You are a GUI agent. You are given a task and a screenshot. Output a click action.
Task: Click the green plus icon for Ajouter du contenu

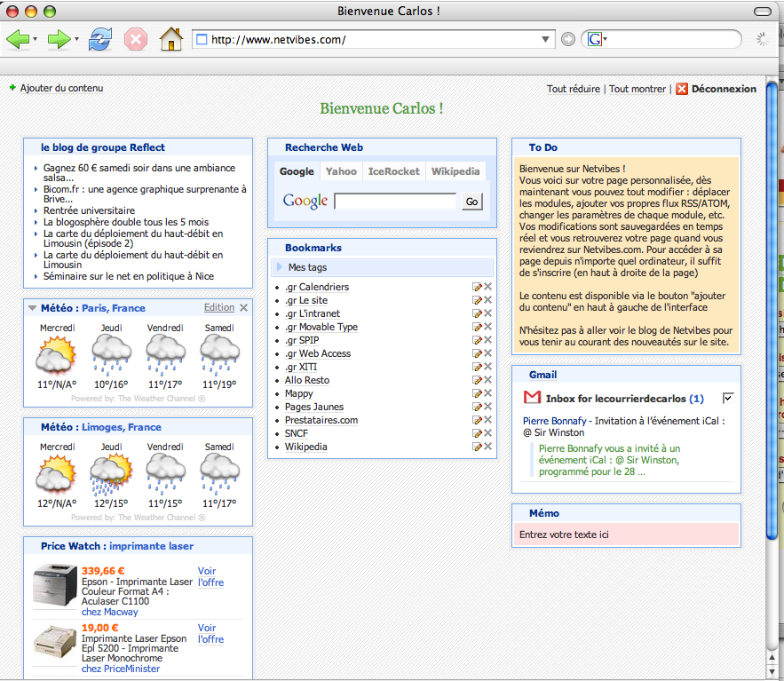[12, 88]
